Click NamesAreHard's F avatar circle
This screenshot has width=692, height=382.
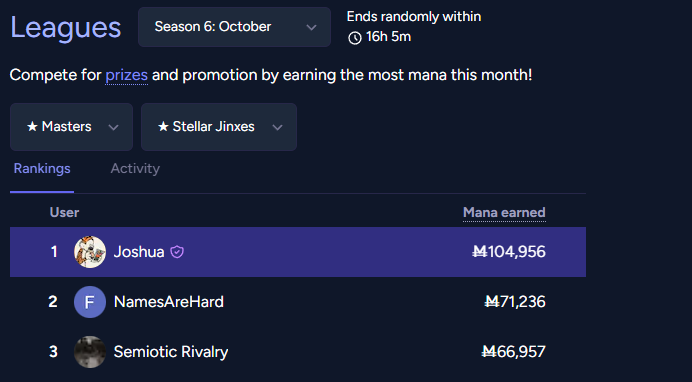90,302
